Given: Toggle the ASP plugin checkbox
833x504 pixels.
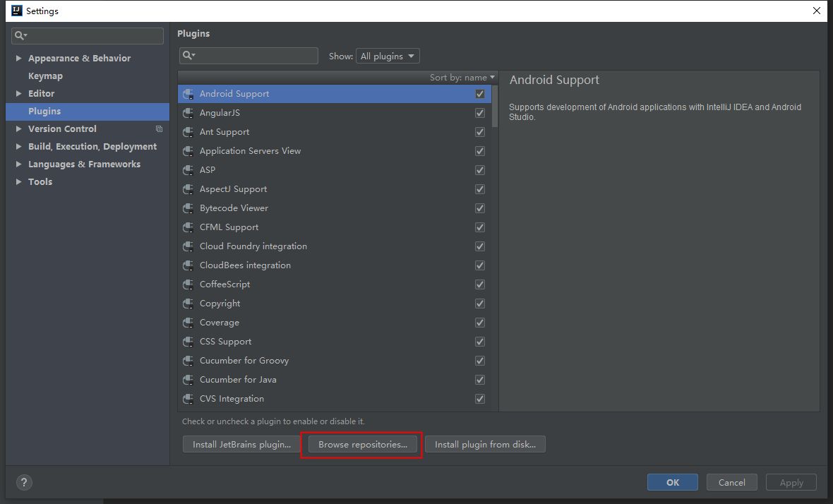Looking at the screenshot, I should 480,171.
